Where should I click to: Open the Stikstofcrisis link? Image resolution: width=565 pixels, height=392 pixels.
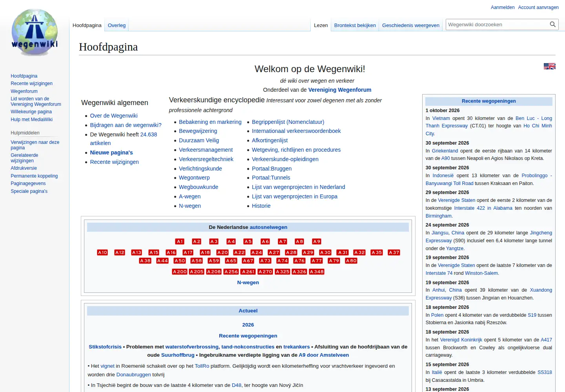(x=105, y=347)
